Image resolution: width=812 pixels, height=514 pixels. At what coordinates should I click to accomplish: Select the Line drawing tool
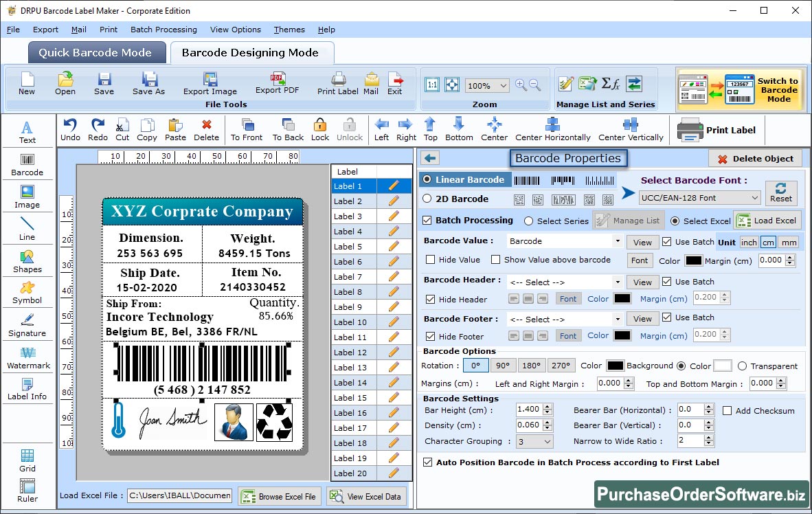(27, 229)
